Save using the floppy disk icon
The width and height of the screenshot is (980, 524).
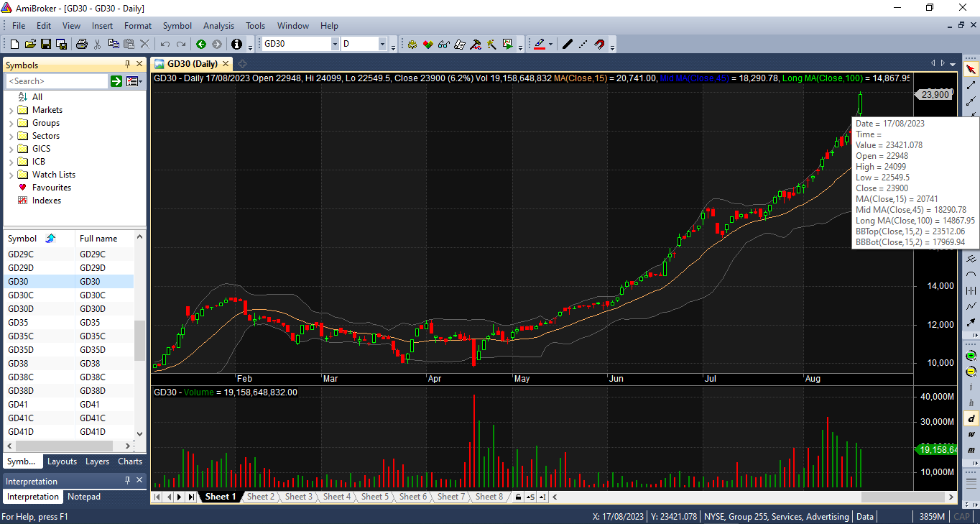(x=45, y=44)
